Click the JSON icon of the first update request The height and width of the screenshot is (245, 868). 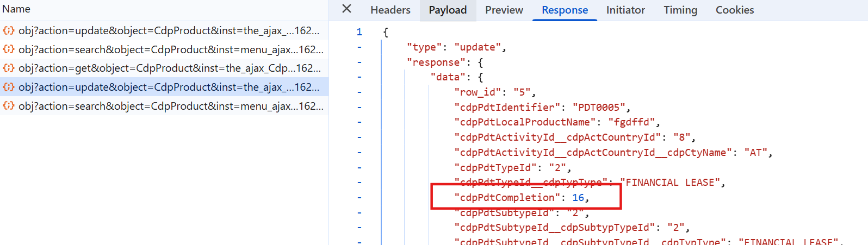tap(9, 30)
